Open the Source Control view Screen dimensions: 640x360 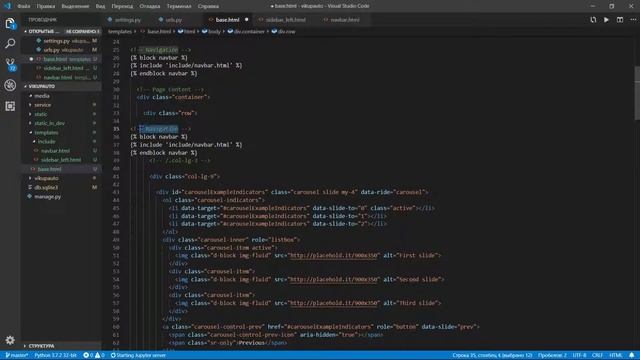tap(10, 64)
